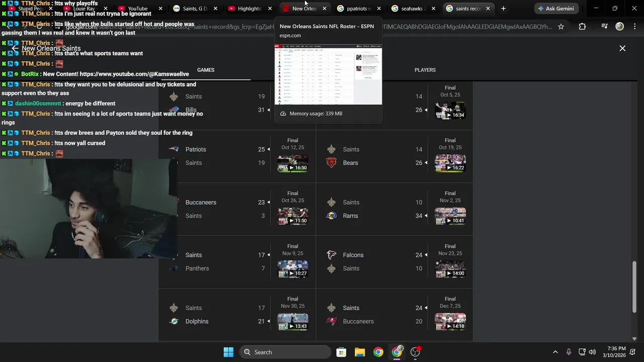Play the Nov 23 Falcons highlight video 14:00
644x362 pixels.
(x=450, y=269)
